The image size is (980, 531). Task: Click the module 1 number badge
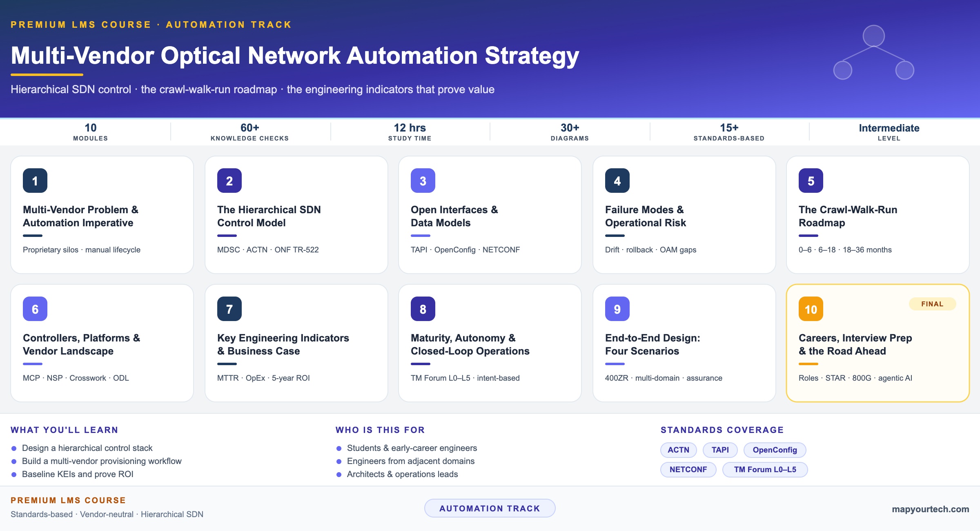pos(35,181)
